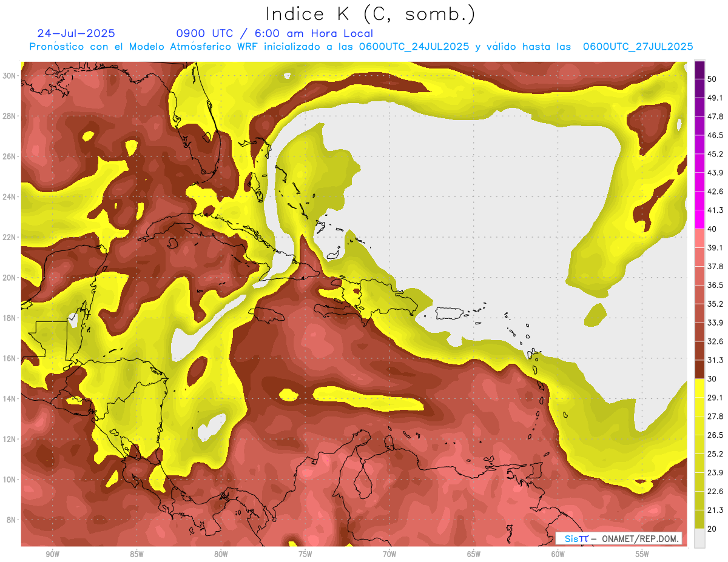This screenshot has height=562, width=728.
Task: Click the colorbar value '22.6'
Action: 715,491
